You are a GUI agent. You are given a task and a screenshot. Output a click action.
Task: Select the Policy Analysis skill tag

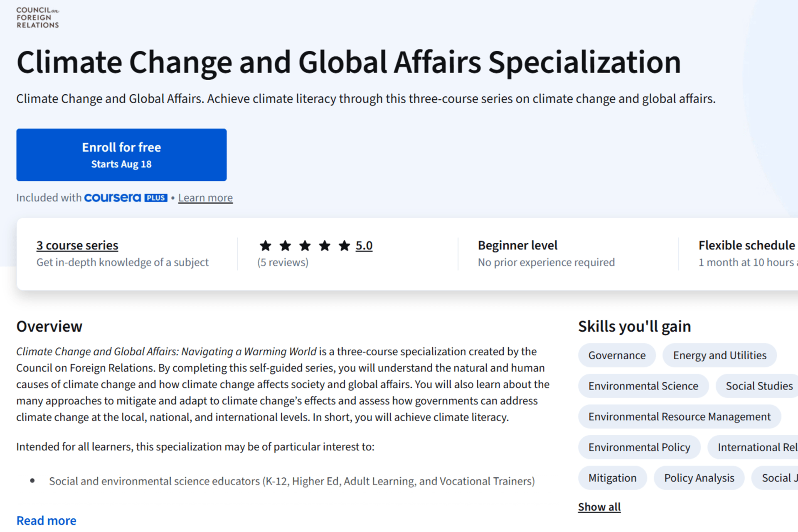(699, 478)
